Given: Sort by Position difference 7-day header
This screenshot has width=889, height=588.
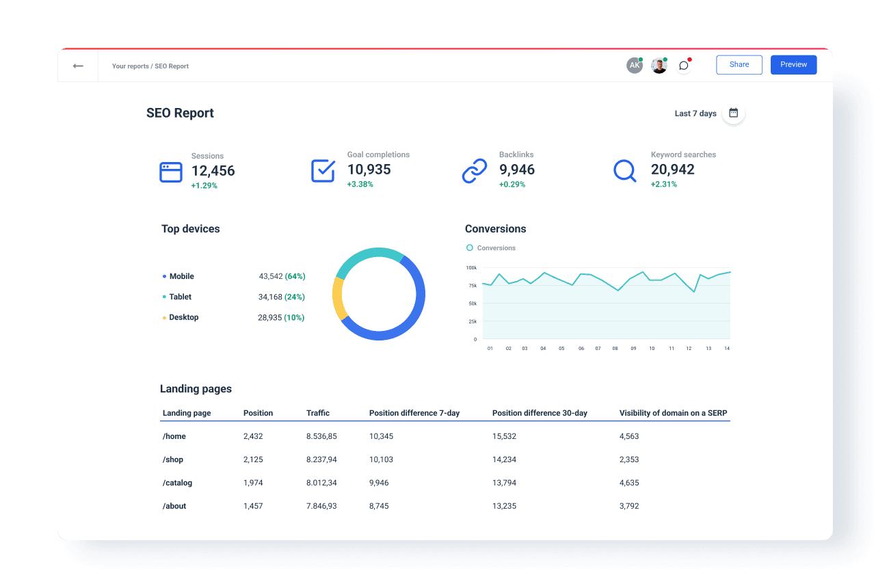Looking at the screenshot, I should click(x=414, y=413).
